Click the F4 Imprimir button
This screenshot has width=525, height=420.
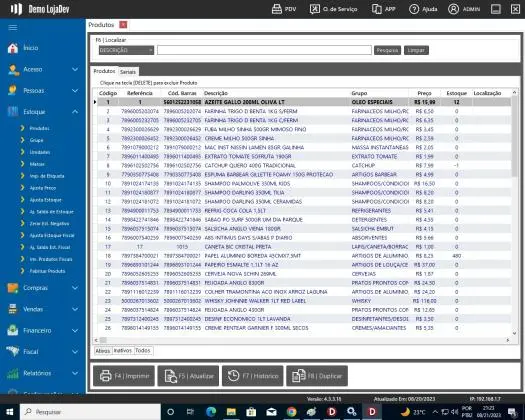pyautogui.click(x=124, y=376)
